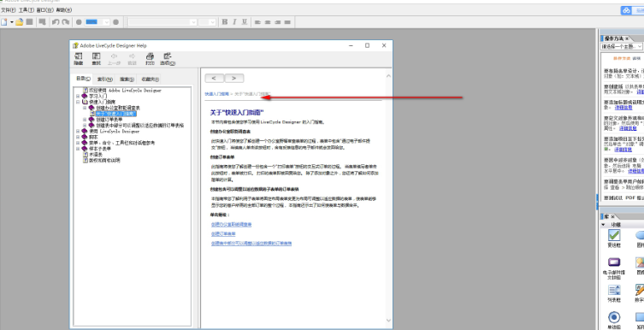644x330 pixels.
Task: Open the arrow beside the New document icon
Action: [11, 22]
